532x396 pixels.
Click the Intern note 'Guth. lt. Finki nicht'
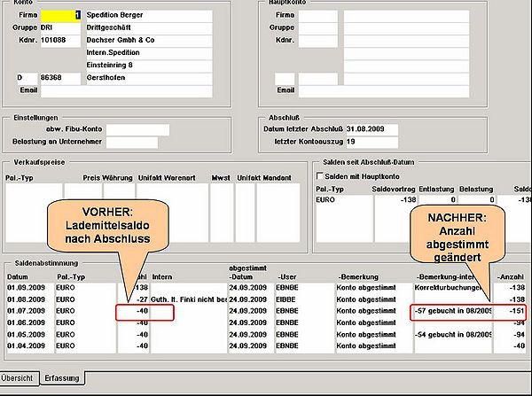(189, 299)
